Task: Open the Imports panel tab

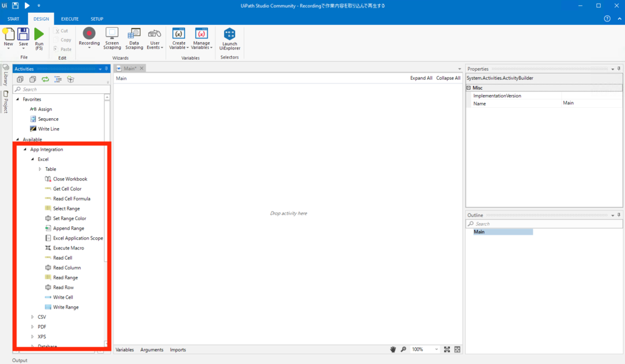Action: [178, 349]
